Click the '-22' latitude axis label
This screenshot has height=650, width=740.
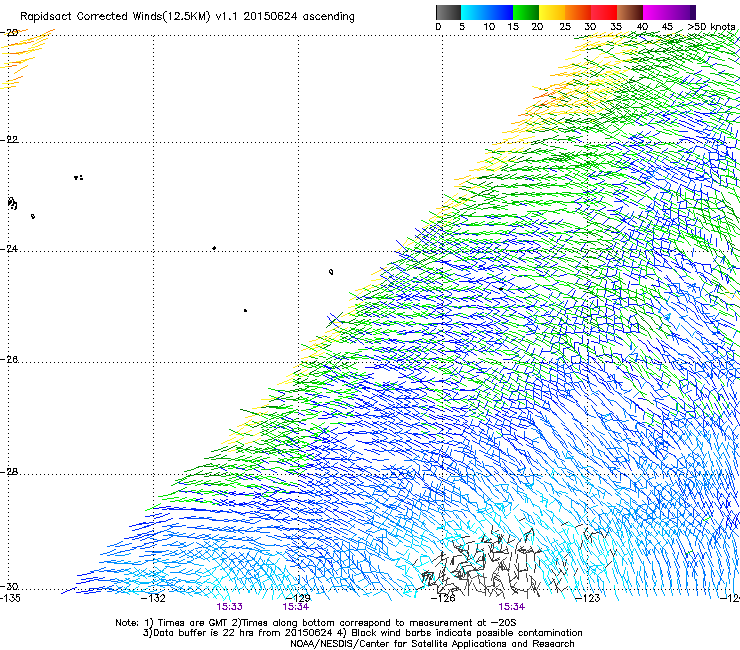9,140
